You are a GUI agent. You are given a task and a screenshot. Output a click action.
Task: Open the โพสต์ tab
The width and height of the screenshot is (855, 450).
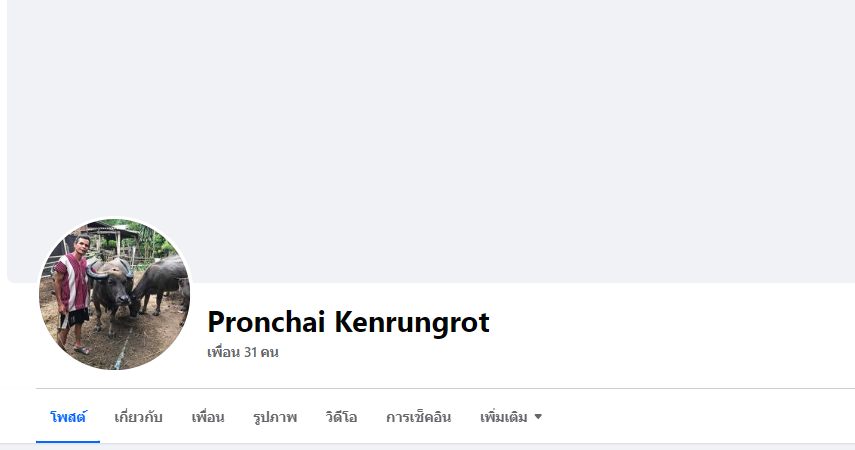[68, 417]
